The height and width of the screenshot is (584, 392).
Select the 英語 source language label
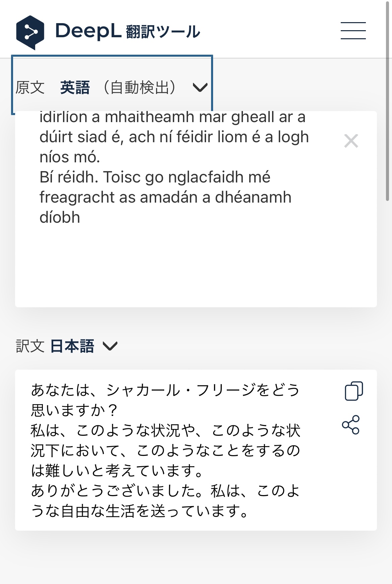click(x=75, y=88)
